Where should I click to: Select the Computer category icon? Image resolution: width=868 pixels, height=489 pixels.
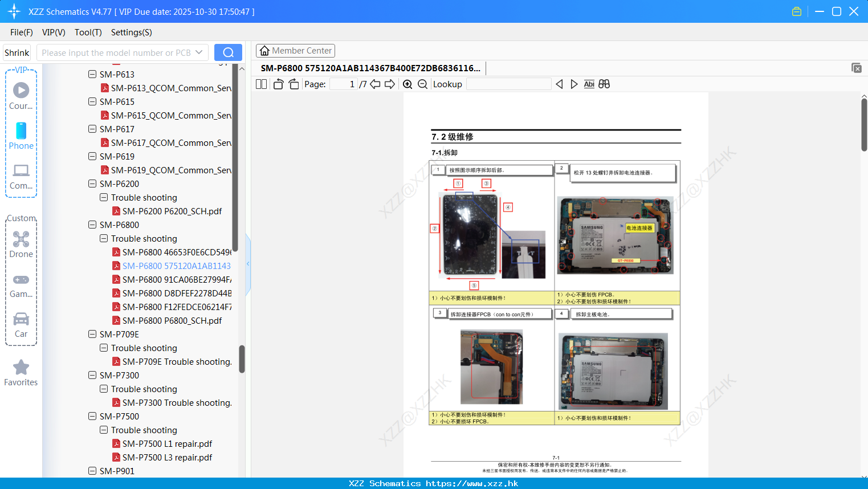tap(21, 170)
